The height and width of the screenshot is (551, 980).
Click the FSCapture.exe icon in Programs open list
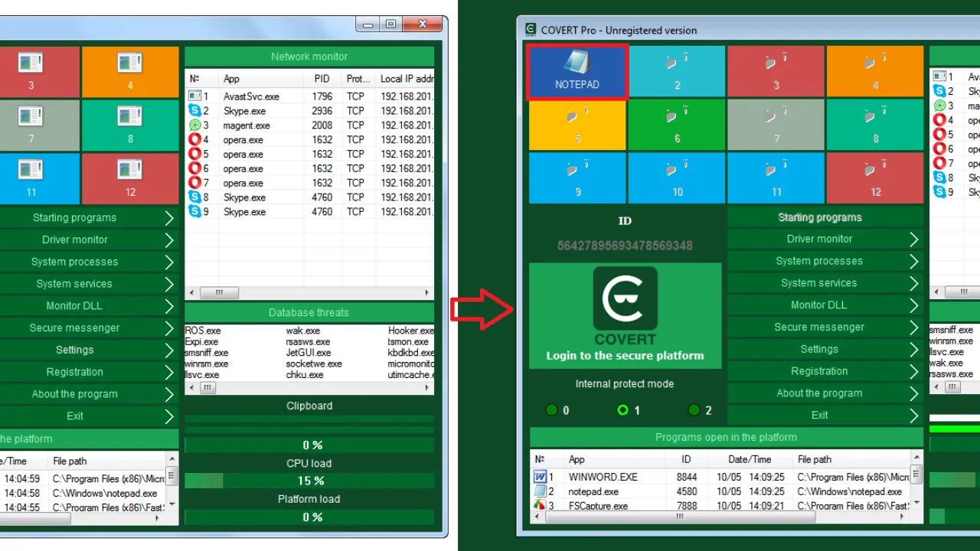point(540,506)
